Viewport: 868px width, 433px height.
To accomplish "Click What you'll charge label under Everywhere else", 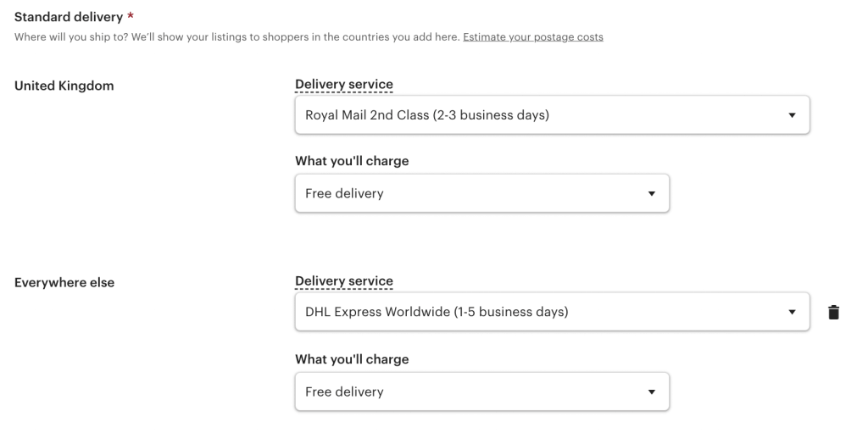I will coord(351,359).
